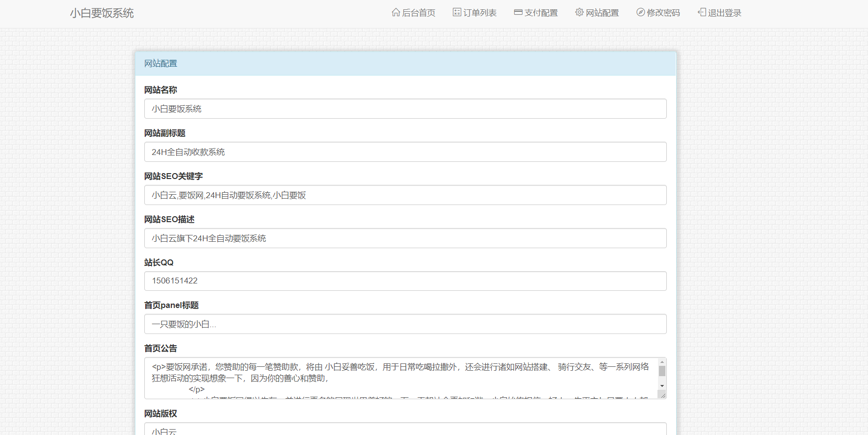Click the 首页公告 scrollbar down arrow
The image size is (868, 435).
662,386
